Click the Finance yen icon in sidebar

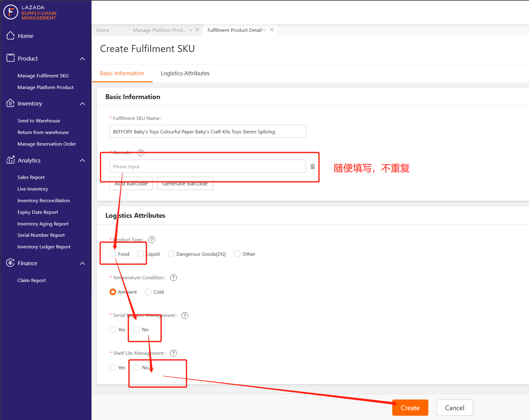click(x=10, y=263)
